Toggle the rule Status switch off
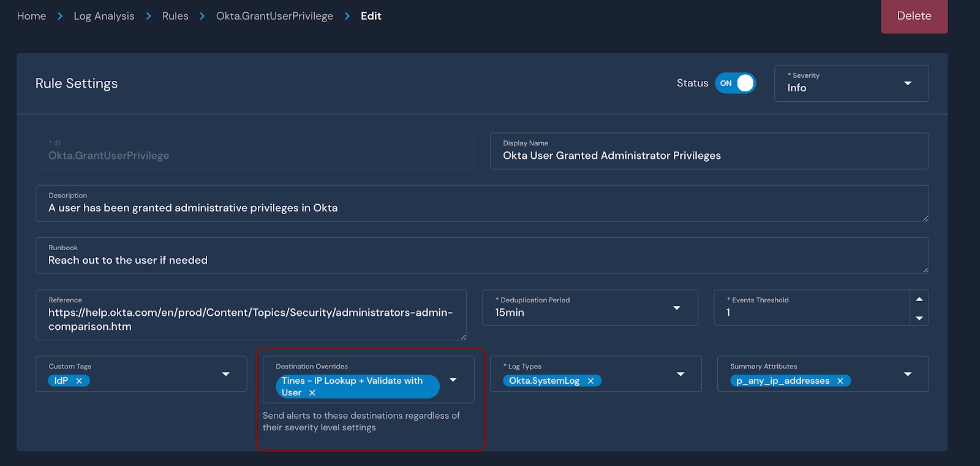Screen dimensions: 980x466 (x=736, y=83)
